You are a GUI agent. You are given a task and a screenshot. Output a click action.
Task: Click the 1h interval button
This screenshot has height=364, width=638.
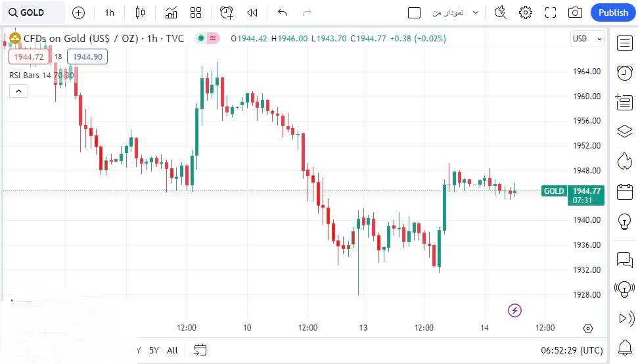[109, 12]
